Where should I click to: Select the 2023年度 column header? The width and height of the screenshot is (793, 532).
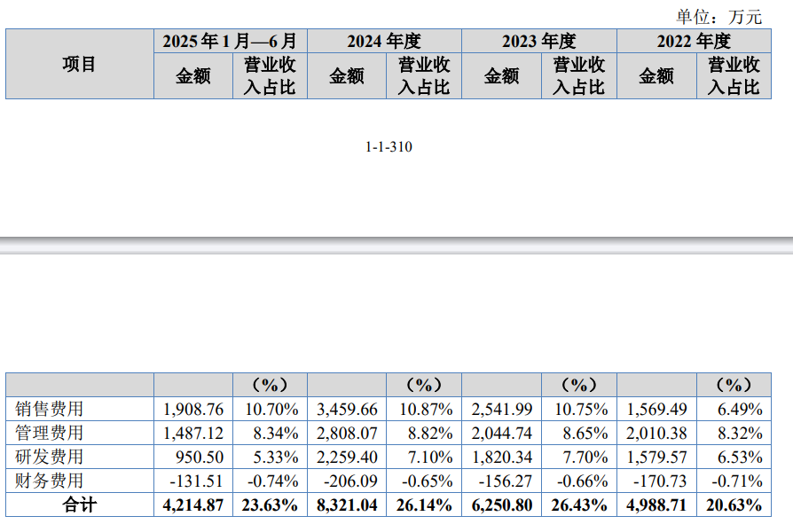538,41
